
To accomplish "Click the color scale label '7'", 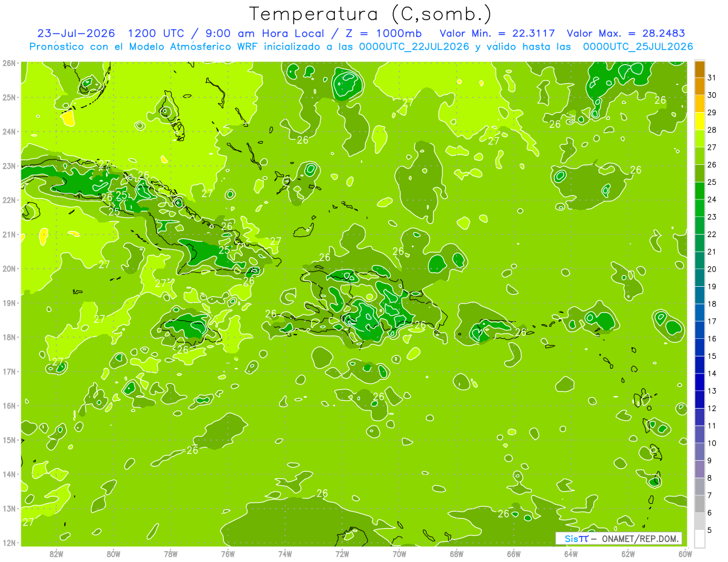I will pos(710,495).
